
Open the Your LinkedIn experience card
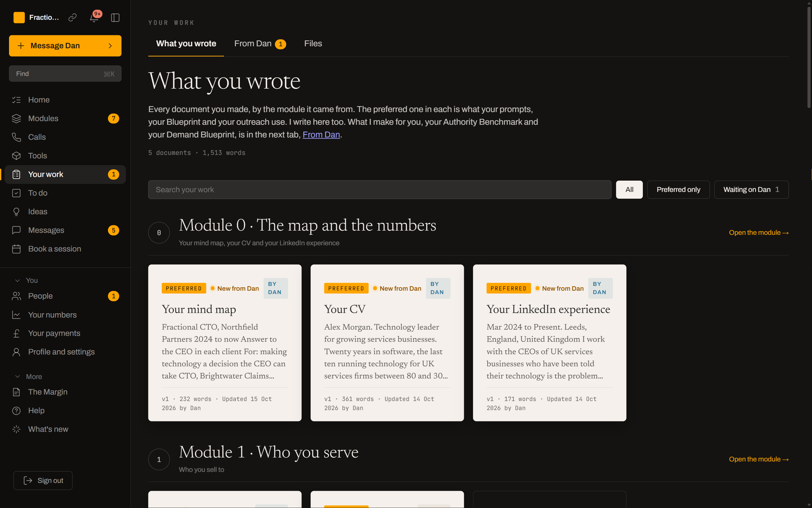[550, 343]
